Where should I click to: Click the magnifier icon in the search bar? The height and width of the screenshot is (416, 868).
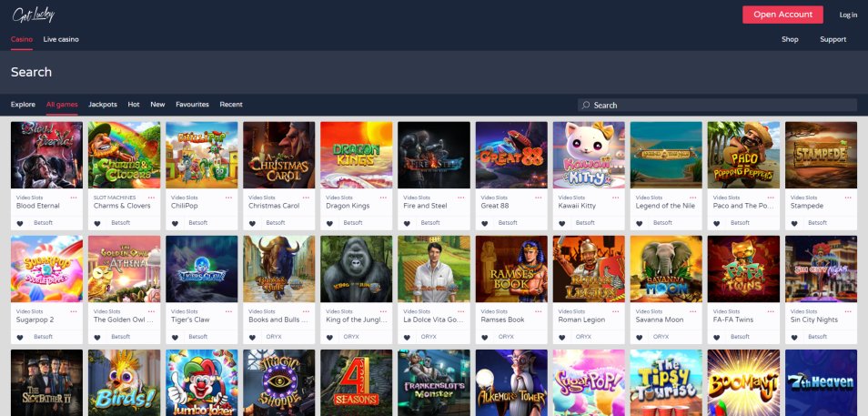pyautogui.click(x=586, y=105)
